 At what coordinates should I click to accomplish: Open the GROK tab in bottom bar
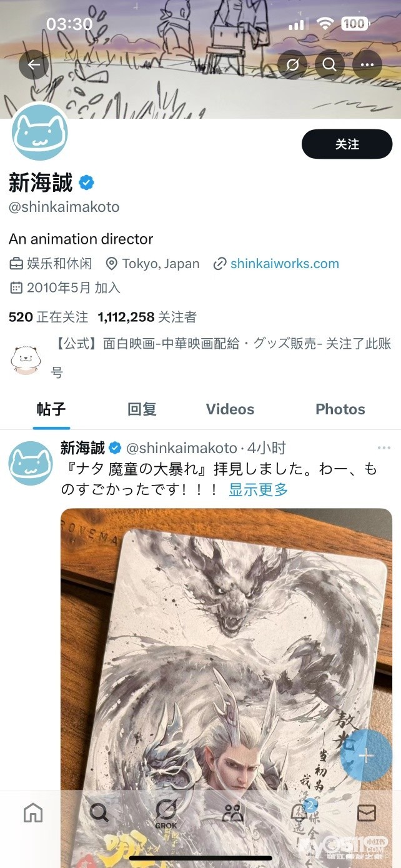[166, 814]
